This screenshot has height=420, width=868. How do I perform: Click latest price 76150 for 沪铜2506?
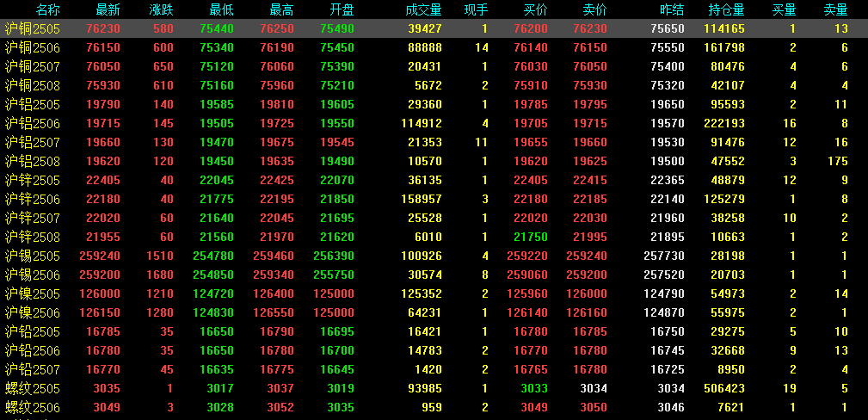(x=103, y=47)
